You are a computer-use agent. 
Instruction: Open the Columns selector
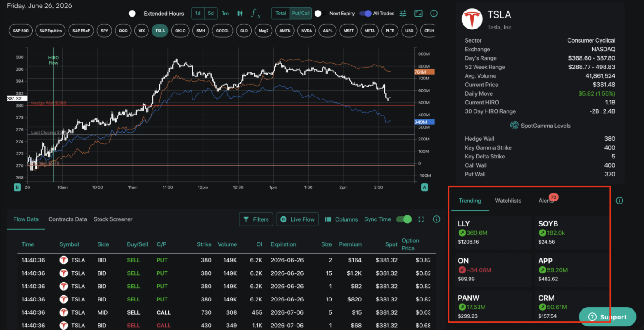point(341,219)
